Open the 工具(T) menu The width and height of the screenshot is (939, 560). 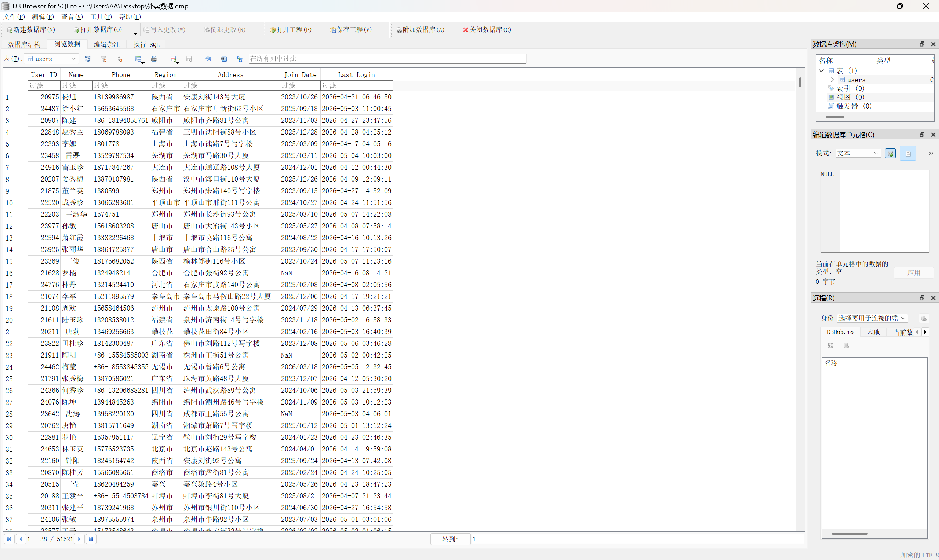[x=101, y=17]
